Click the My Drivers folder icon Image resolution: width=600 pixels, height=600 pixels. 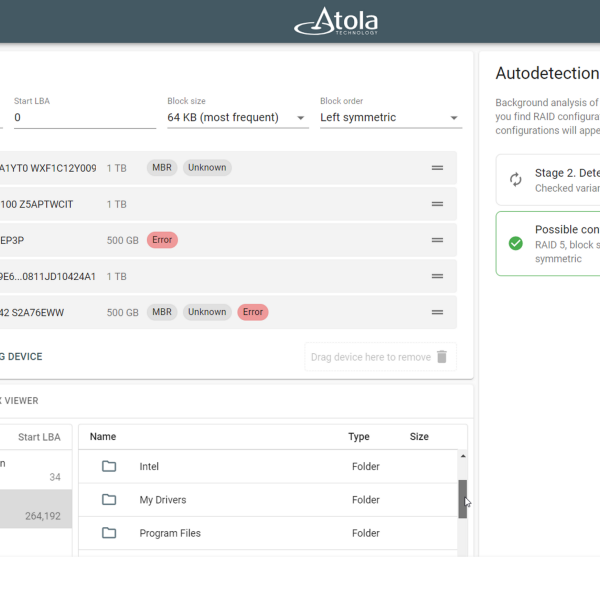point(109,499)
